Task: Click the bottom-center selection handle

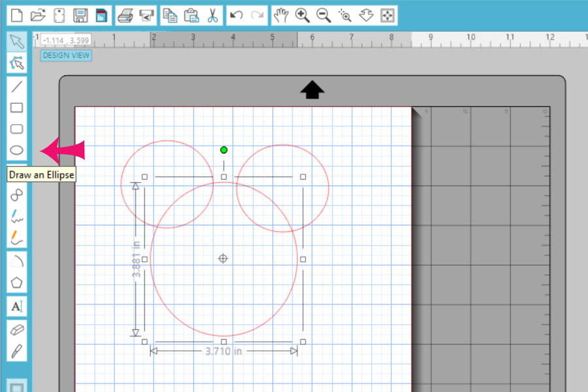Action: [224, 342]
